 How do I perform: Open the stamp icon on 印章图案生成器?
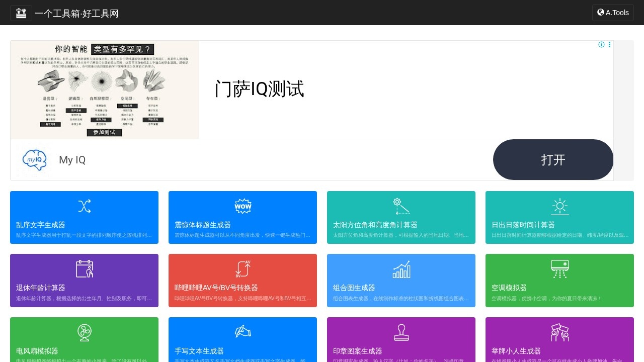pos(401,332)
